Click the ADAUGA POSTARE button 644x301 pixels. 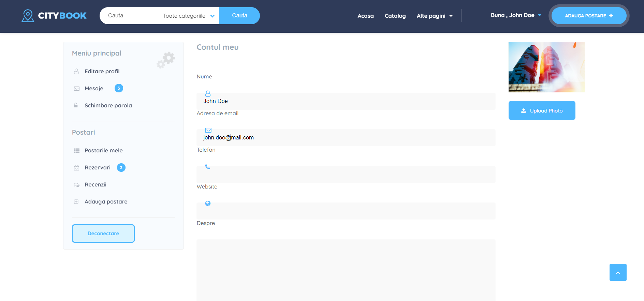588,16
